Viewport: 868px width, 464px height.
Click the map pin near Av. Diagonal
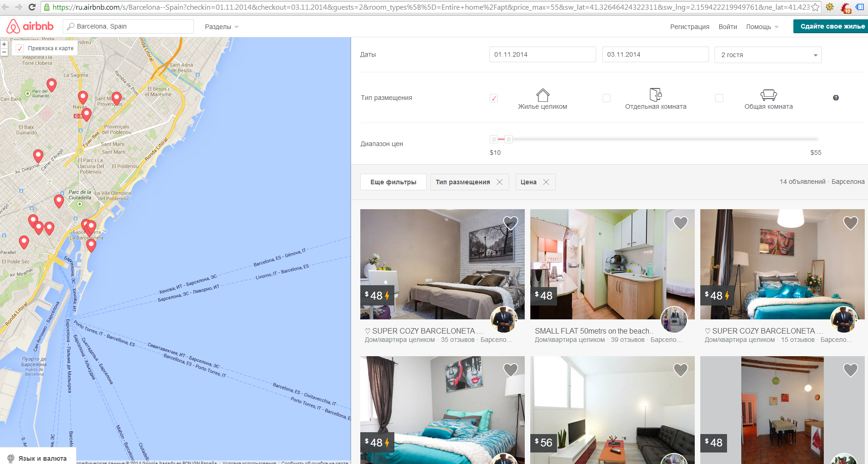click(38, 156)
